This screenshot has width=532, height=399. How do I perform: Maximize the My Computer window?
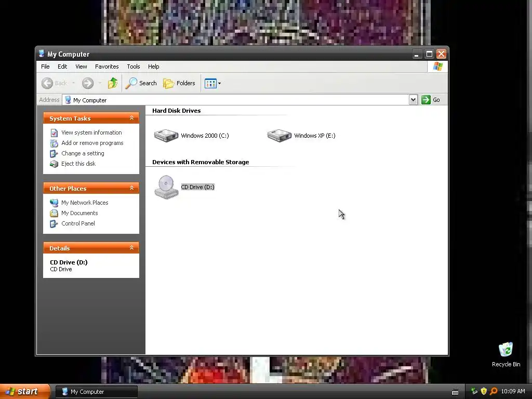429,54
